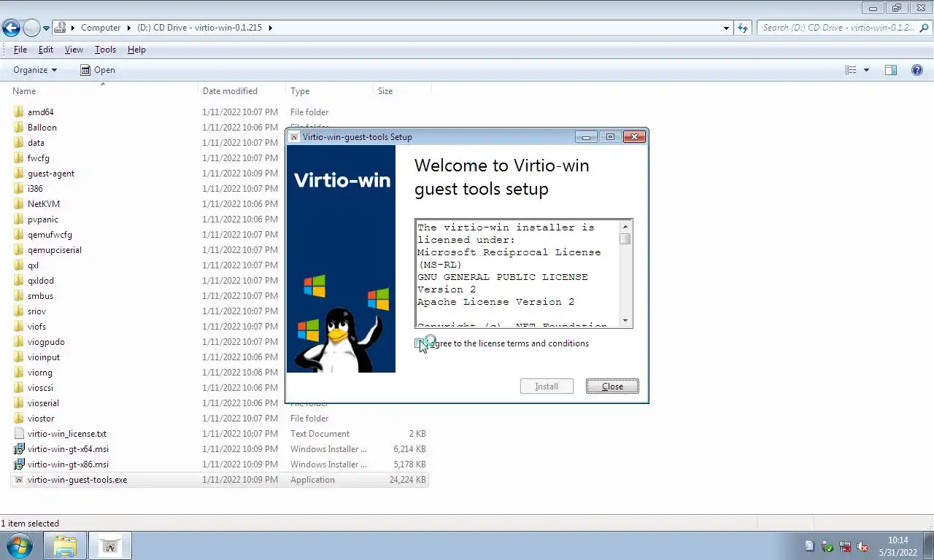Image resolution: width=934 pixels, height=560 pixels.
Task: Select virtio-win-guest-tools.exe icon
Action: (19, 480)
